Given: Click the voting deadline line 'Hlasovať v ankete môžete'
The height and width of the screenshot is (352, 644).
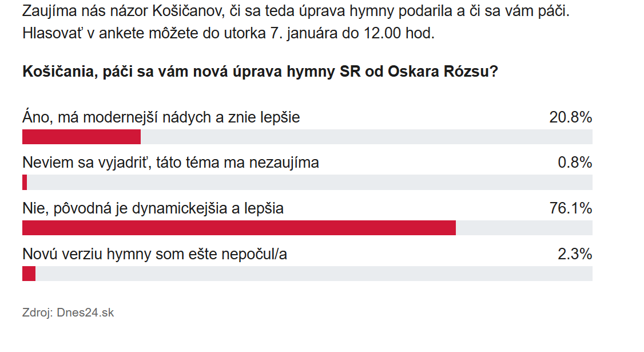Looking at the screenshot, I should point(229,33).
